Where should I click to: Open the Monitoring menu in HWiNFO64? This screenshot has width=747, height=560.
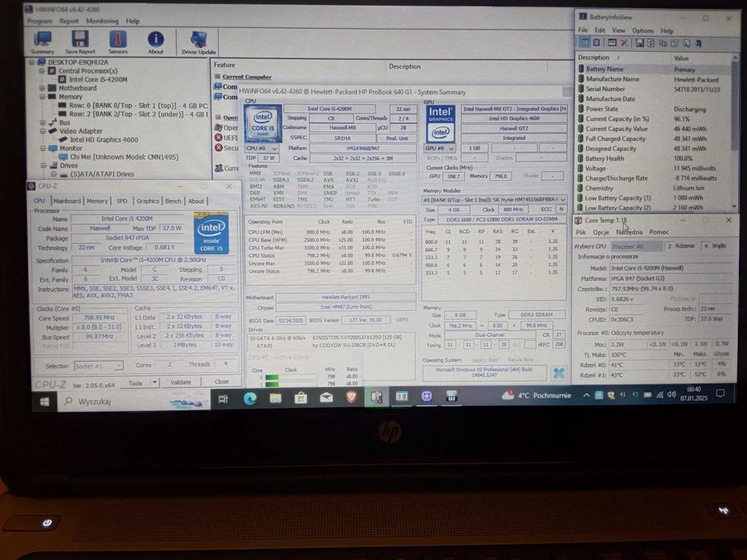point(102,21)
